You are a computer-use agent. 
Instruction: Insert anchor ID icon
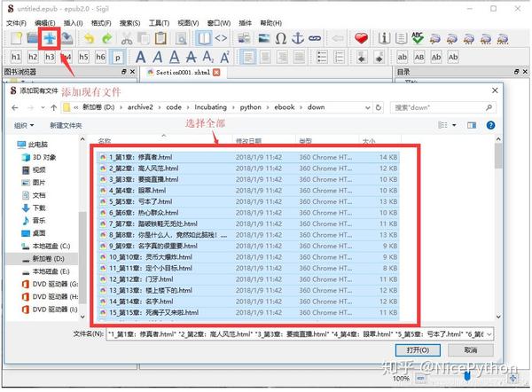tap(298, 38)
